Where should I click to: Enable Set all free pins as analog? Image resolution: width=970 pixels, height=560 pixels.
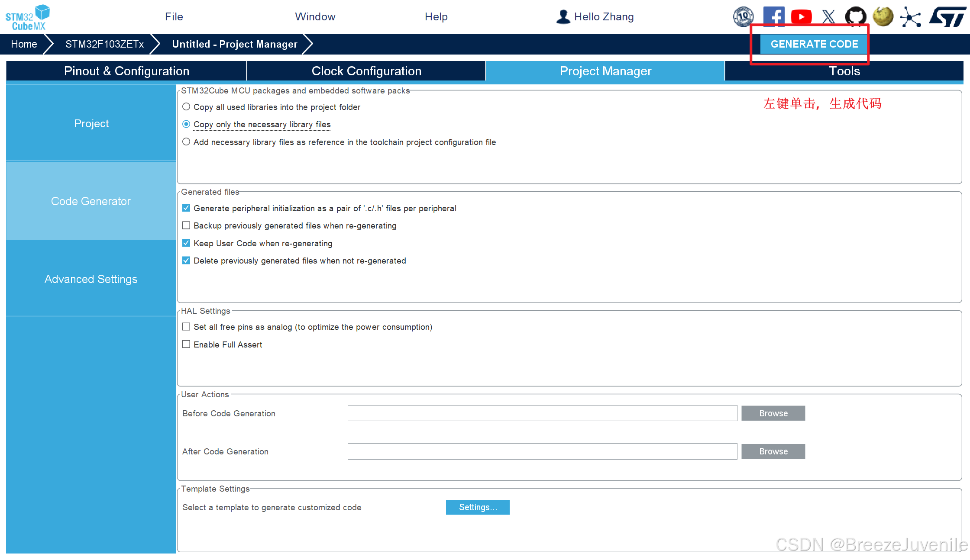186,327
